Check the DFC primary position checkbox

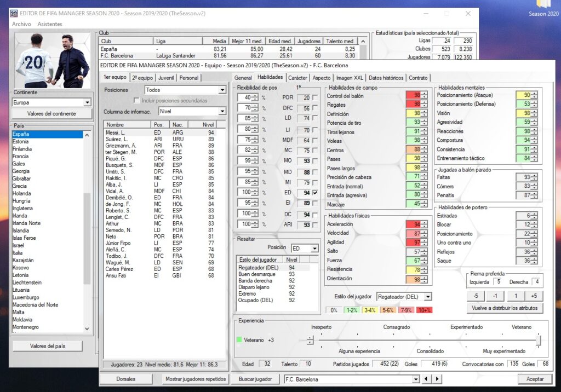pyautogui.click(x=315, y=108)
